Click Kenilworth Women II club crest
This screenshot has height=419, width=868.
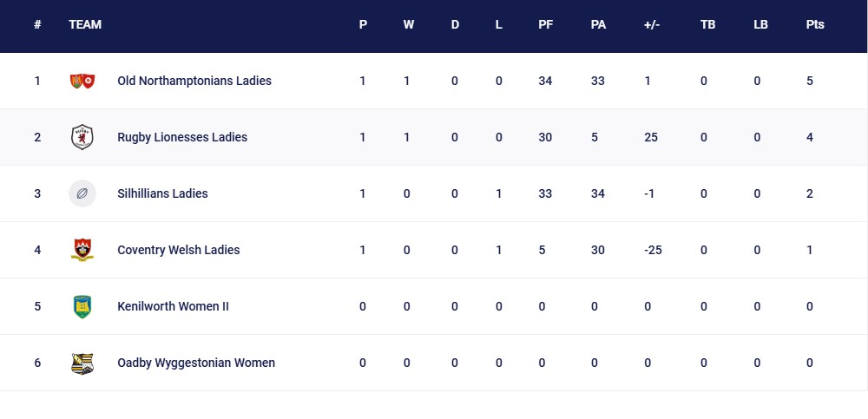82,306
